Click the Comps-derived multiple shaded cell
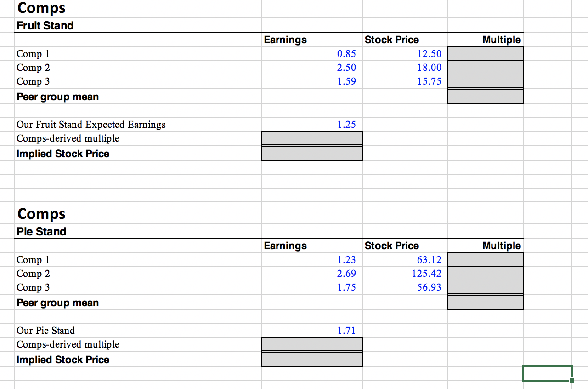The width and height of the screenshot is (588, 389). pyautogui.click(x=311, y=138)
